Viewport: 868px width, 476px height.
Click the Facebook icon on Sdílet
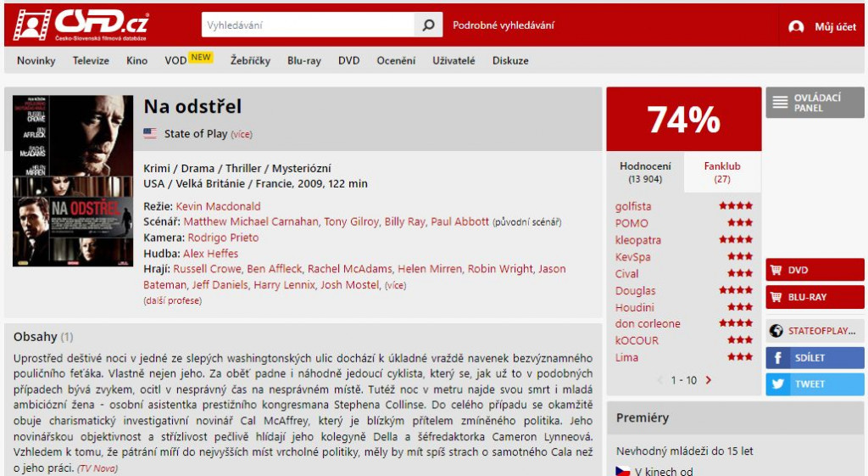click(778, 358)
